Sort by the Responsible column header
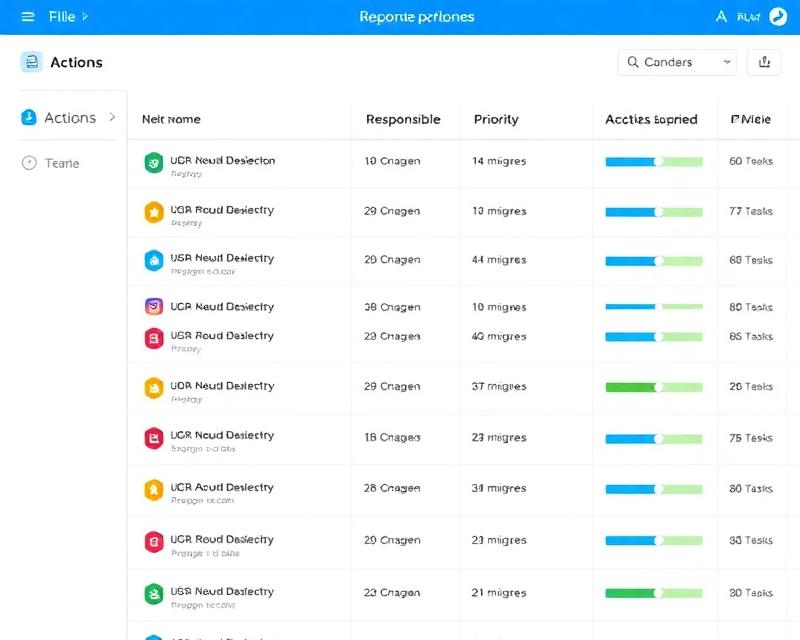800x640 pixels. (x=403, y=119)
